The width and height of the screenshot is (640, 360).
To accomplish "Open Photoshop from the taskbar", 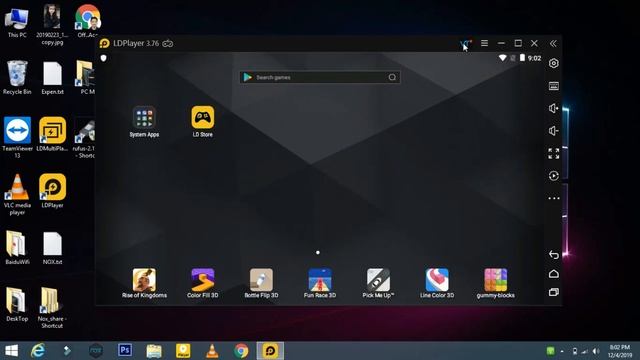I will click(x=125, y=350).
